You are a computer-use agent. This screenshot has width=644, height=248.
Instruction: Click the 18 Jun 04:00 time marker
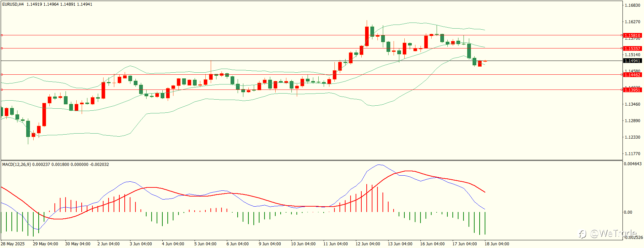click(497, 244)
